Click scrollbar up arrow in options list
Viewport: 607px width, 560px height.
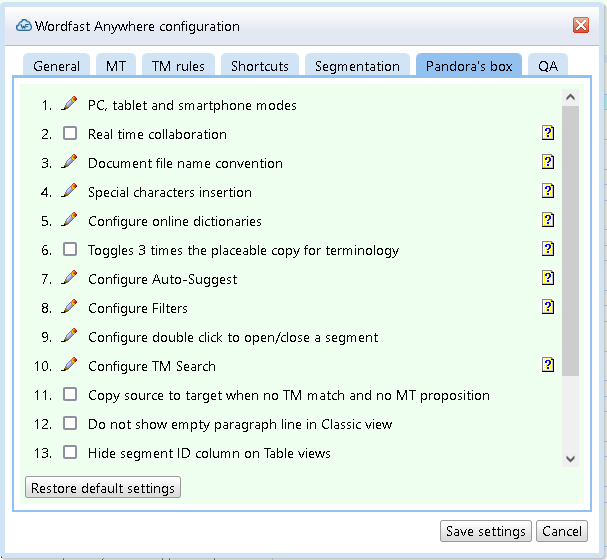tap(570, 97)
